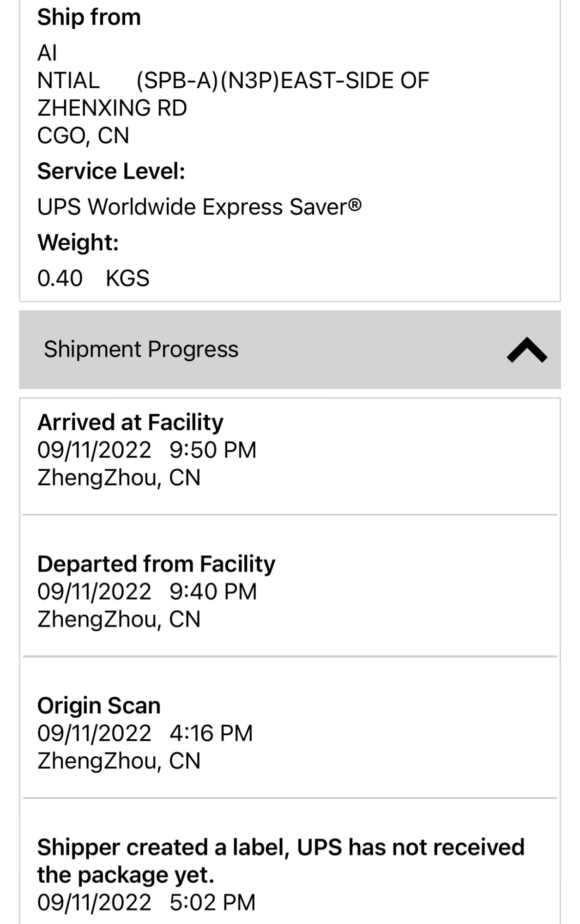Tap ZhengZhou, CN under Origin Scan

(x=119, y=761)
